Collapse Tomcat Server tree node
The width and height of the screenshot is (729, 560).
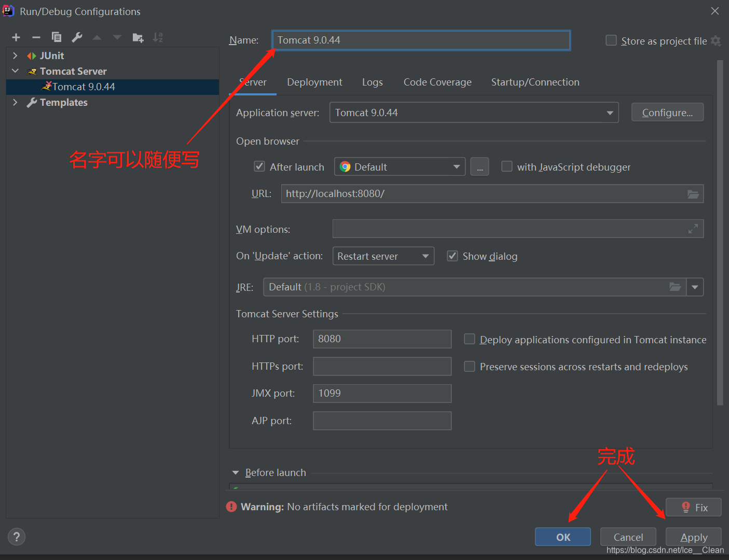click(15, 71)
